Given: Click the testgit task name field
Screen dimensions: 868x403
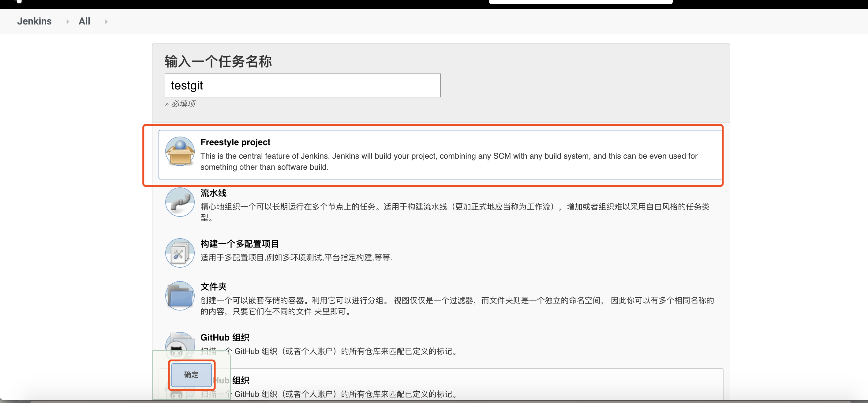Looking at the screenshot, I should (302, 86).
